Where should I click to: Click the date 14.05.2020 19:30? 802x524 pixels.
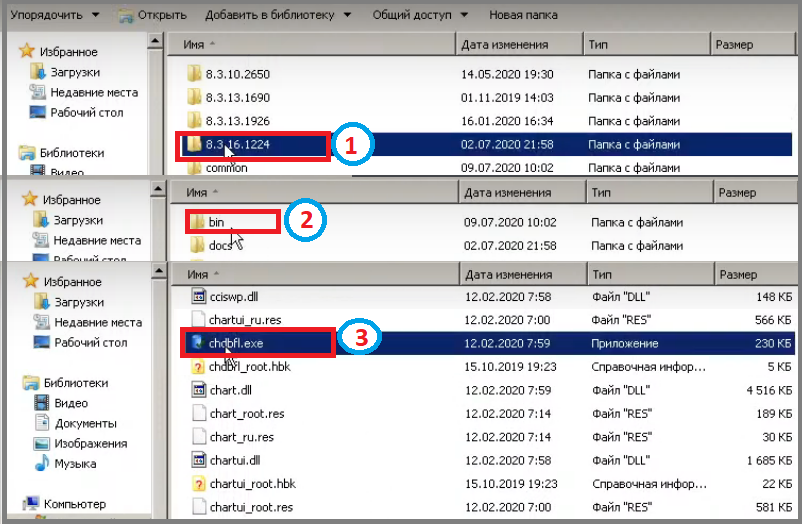(x=507, y=74)
